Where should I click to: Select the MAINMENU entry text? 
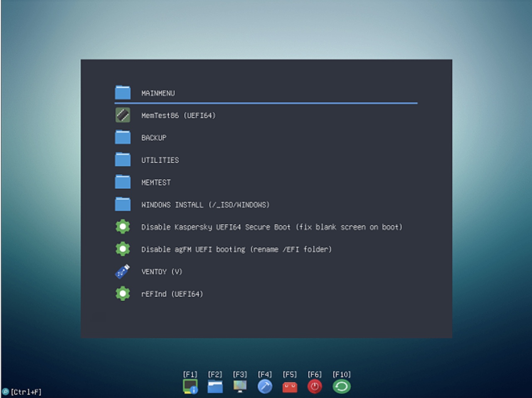tap(158, 93)
